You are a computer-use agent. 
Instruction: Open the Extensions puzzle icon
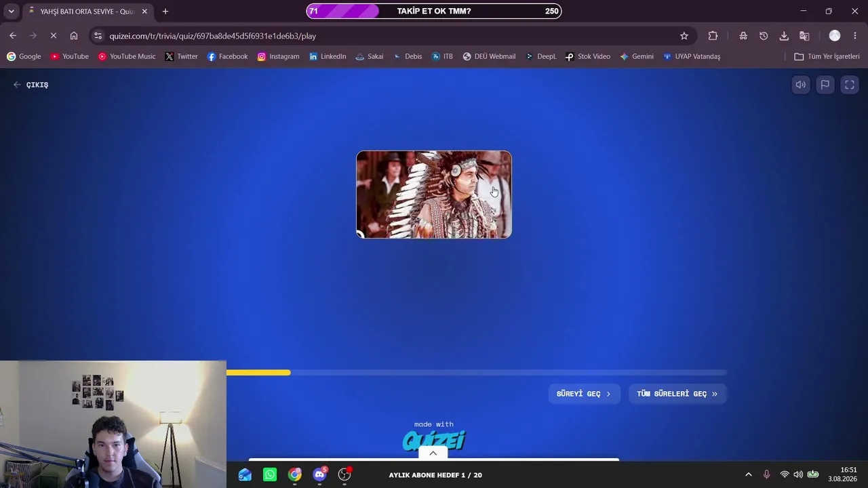point(713,36)
